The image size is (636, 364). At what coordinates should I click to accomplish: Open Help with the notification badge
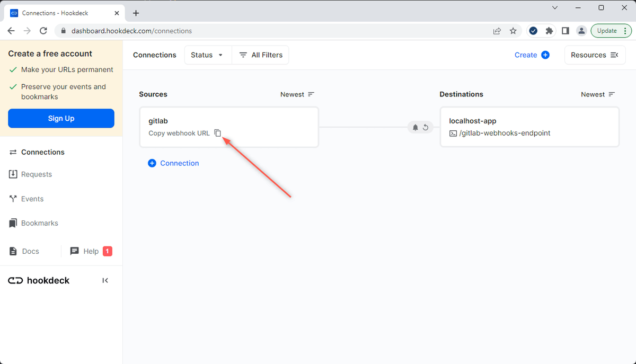(x=90, y=251)
